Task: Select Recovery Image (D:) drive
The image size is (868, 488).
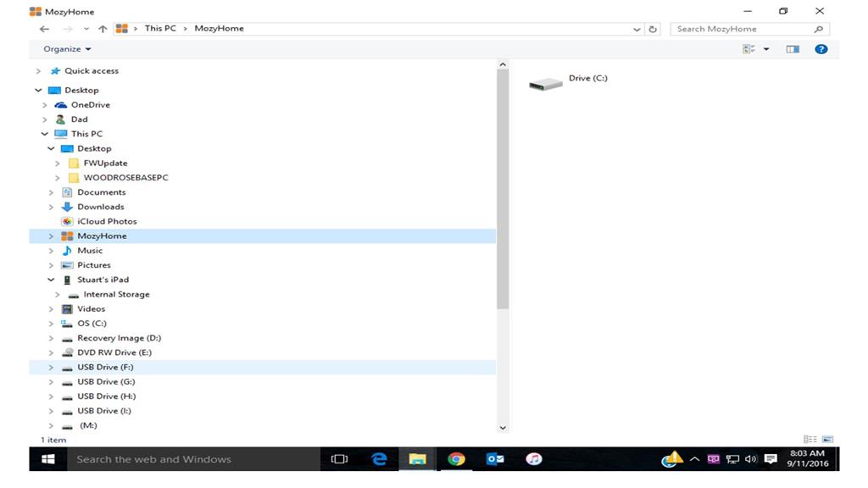Action: point(119,338)
